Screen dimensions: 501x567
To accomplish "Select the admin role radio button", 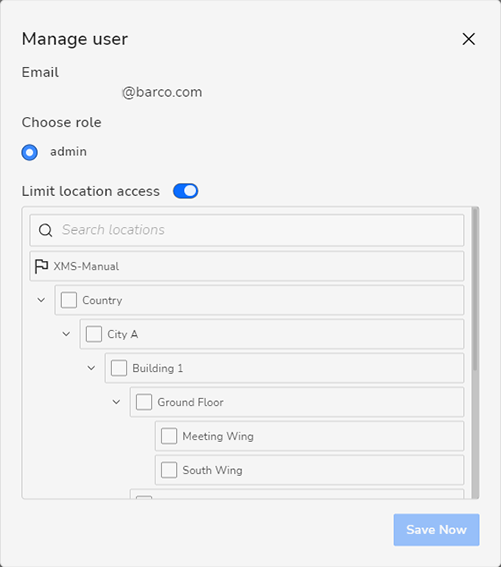I will [x=30, y=152].
